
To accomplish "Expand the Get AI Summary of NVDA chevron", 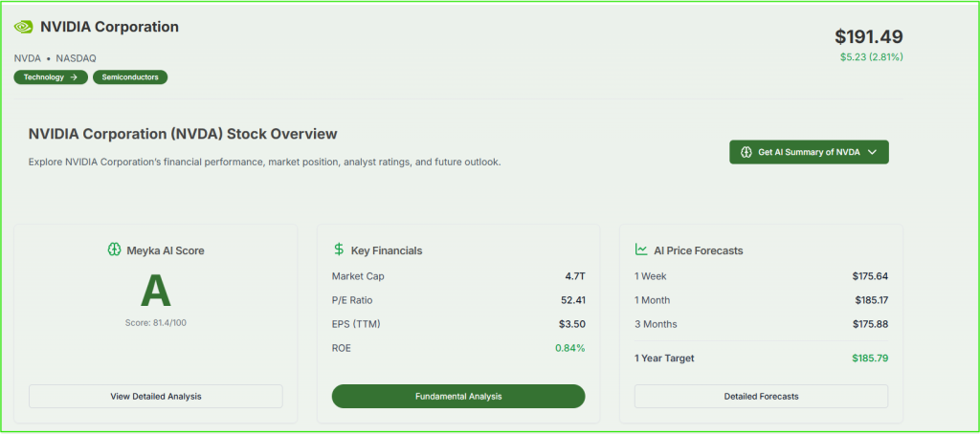I will point(872,152).
